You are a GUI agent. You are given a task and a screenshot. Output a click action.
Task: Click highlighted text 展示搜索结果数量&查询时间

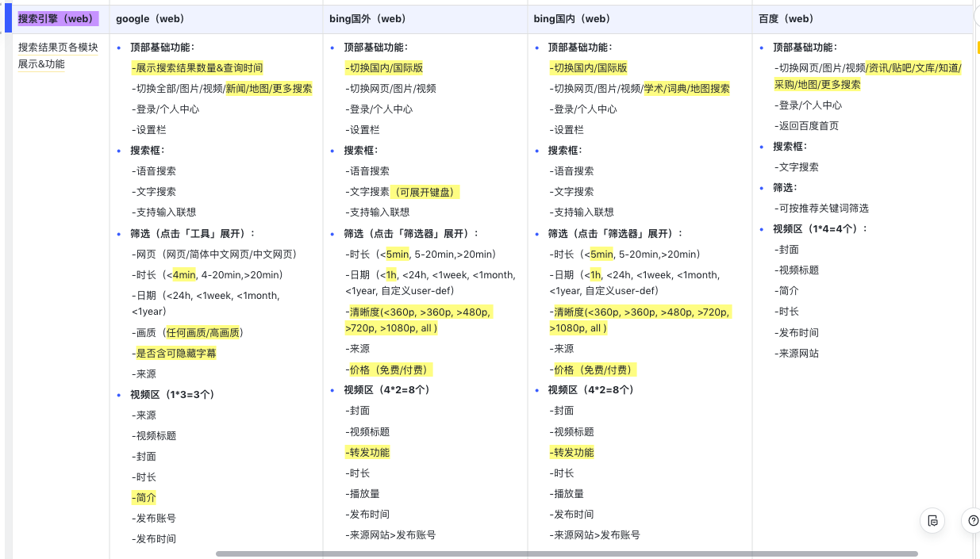(x=198, y=68)
